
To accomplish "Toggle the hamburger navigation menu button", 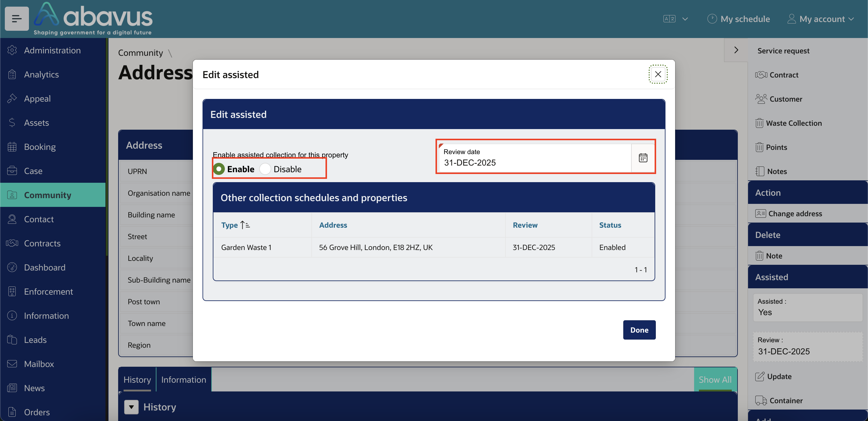I will (17, 18).
